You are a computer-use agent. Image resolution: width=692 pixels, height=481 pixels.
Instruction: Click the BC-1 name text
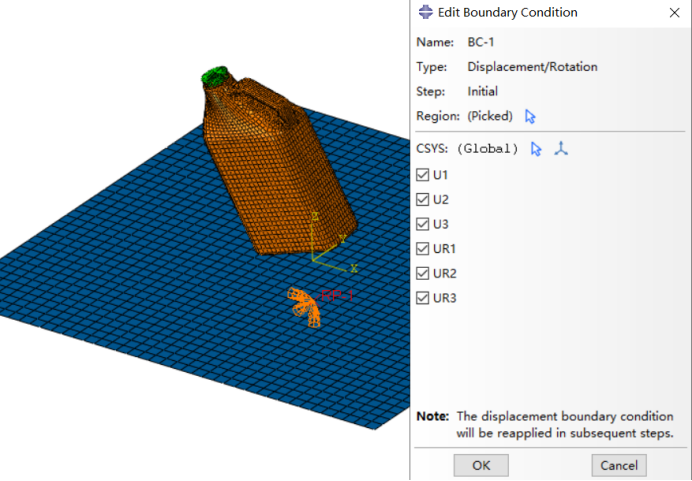coord(481,42)
